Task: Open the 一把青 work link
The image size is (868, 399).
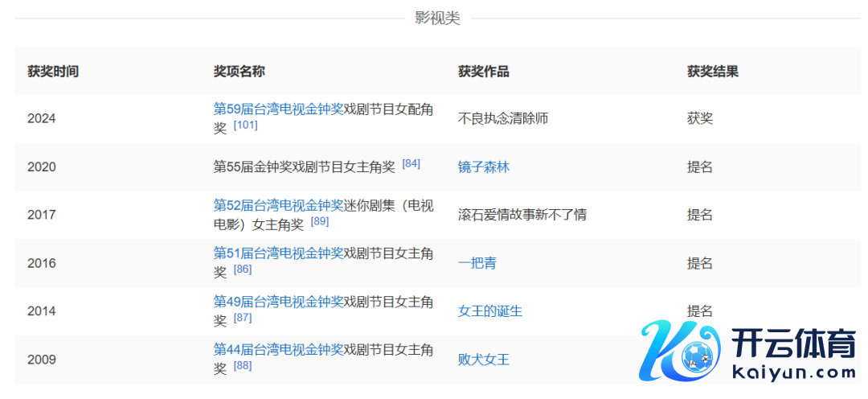Action: (x=477, y=263)
